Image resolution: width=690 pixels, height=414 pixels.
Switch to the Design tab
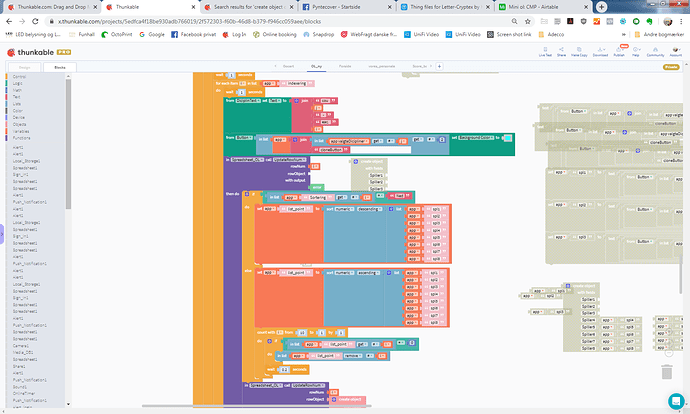pos(25,67)
